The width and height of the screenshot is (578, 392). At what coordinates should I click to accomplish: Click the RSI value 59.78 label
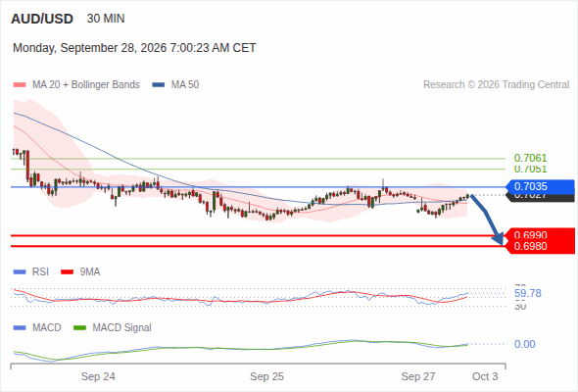pyautogui.click(x=528, y=294)
